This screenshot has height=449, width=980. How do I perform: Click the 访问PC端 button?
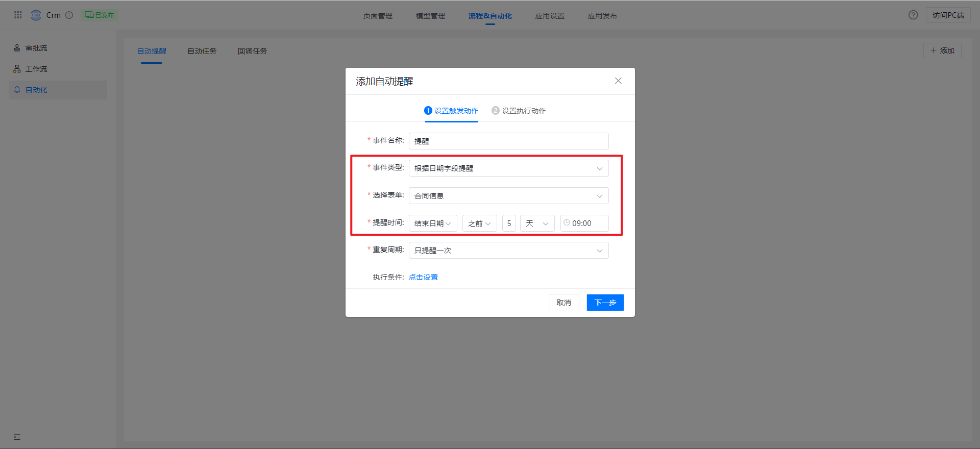[948, 15]
